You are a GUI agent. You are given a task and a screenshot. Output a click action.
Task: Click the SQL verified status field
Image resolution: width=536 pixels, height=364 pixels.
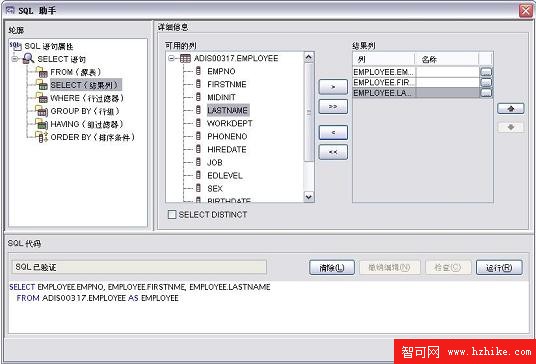point(139,267)
